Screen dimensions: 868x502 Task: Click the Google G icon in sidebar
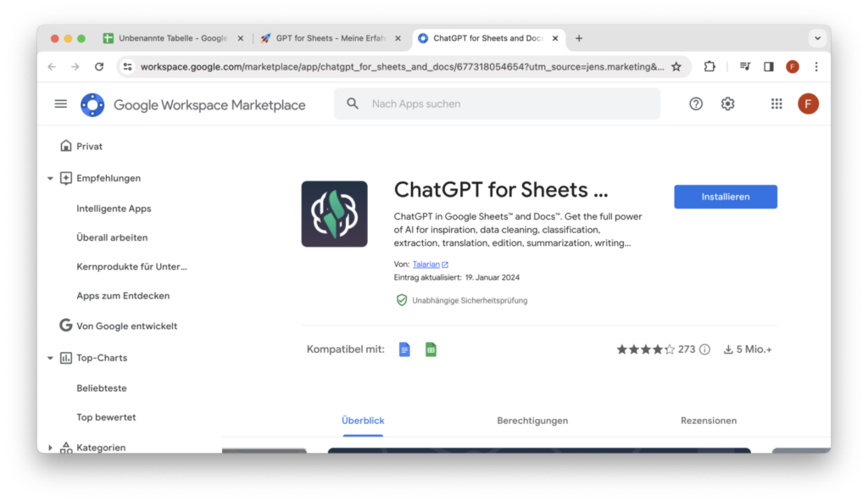(66, 326)
